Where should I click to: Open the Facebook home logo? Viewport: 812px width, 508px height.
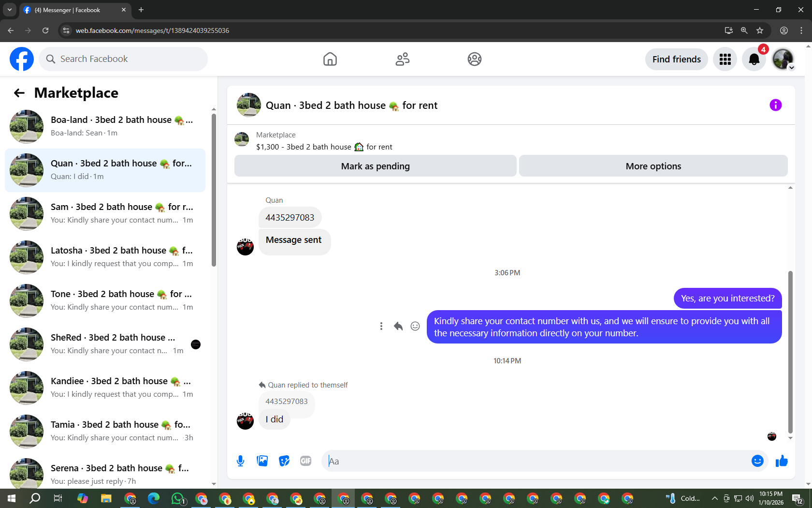pos(22,59)
